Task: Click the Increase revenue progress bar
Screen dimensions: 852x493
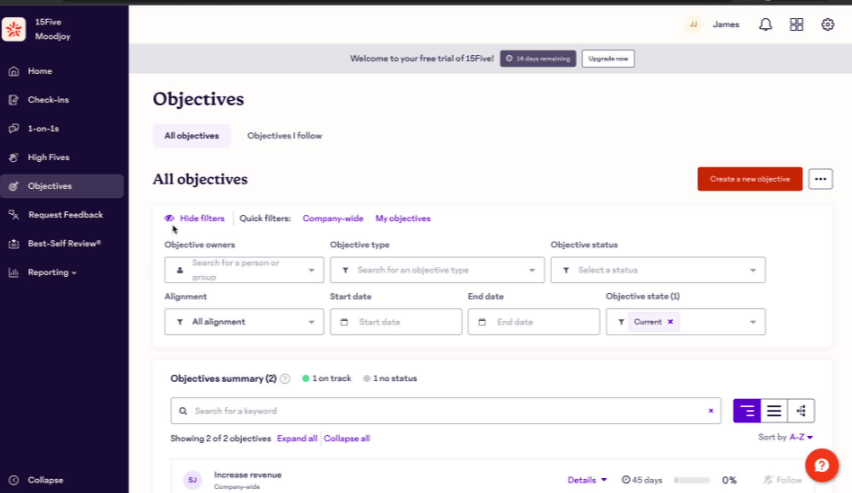Action: (x=692, y=480)
